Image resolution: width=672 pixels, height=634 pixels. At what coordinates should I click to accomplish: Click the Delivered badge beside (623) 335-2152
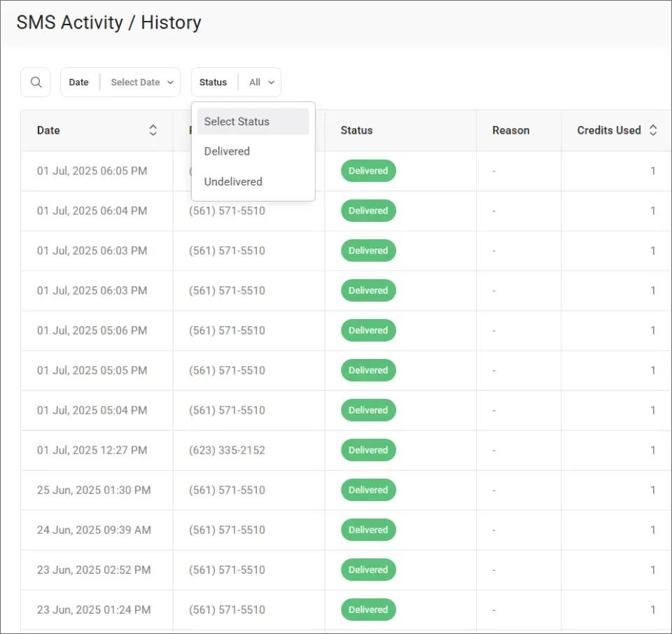(368, 450)
